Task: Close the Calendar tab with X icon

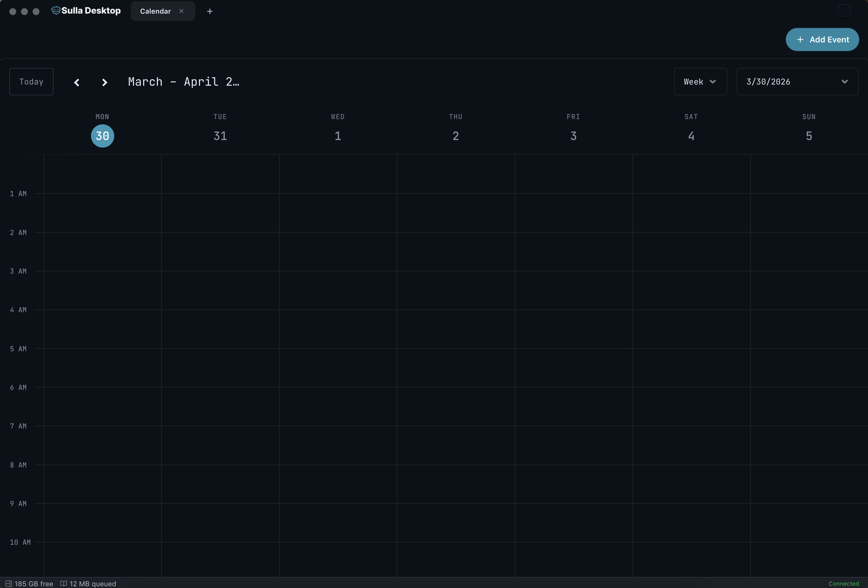Action: tap(181, 11)
